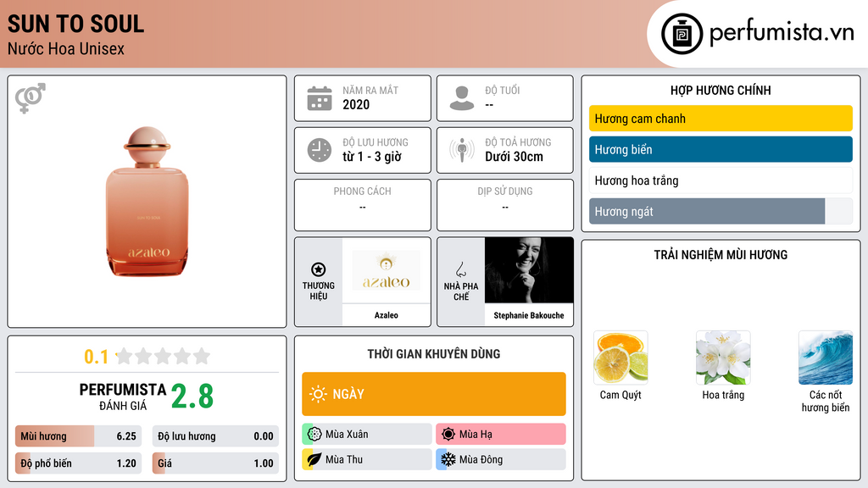Click the Hợp hương chính heading
Image resolution: width=868 pixels, height=488 pixels.
[721, 90]
